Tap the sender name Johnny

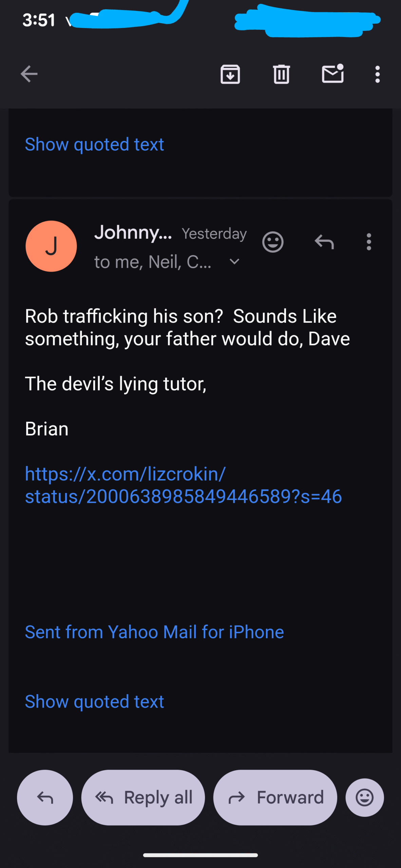(133, 233)
